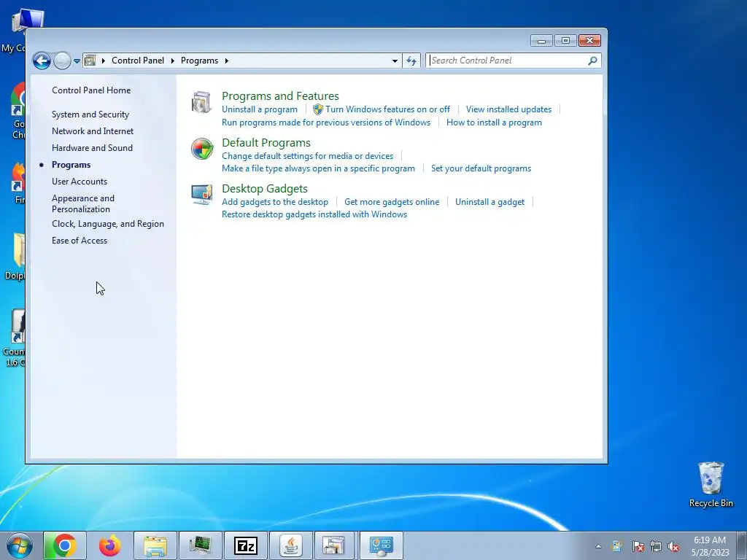The image size is (747, 560).
Task: Open User Accounts category
Action: 80,182
